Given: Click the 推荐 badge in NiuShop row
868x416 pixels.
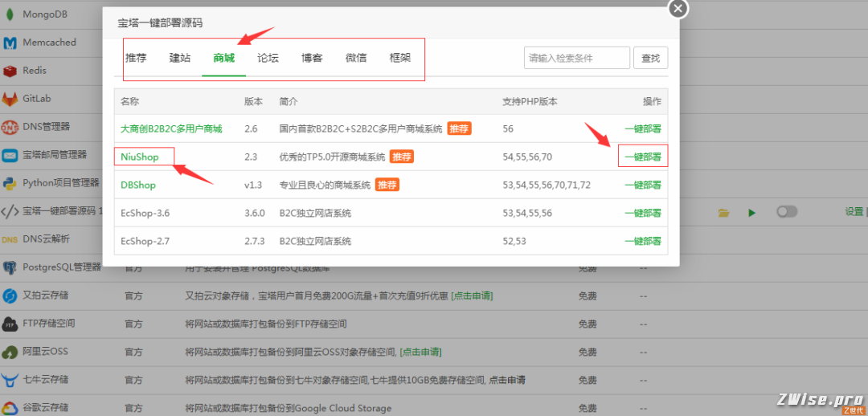Looking at the screenshot, I should point(402,157).
